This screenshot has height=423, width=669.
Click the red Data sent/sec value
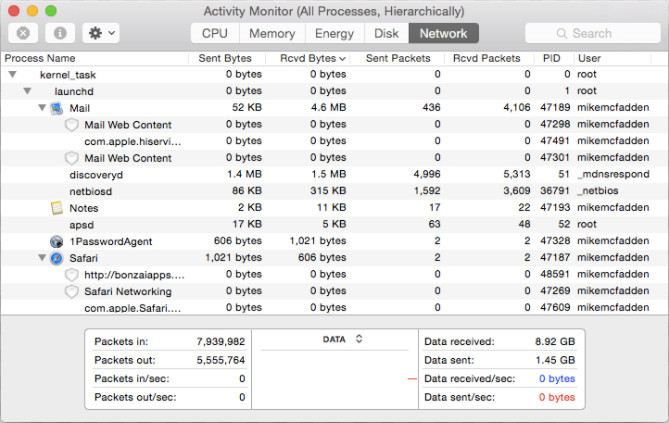(557, 397)
